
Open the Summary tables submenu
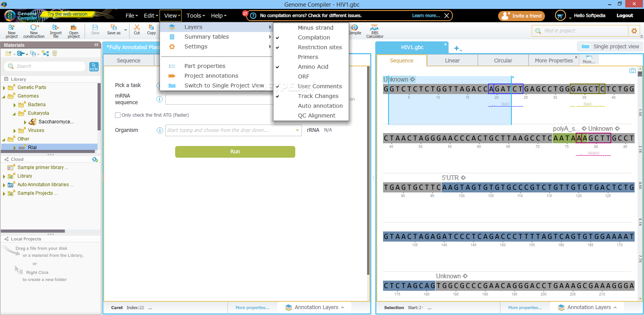click(216, 37)
